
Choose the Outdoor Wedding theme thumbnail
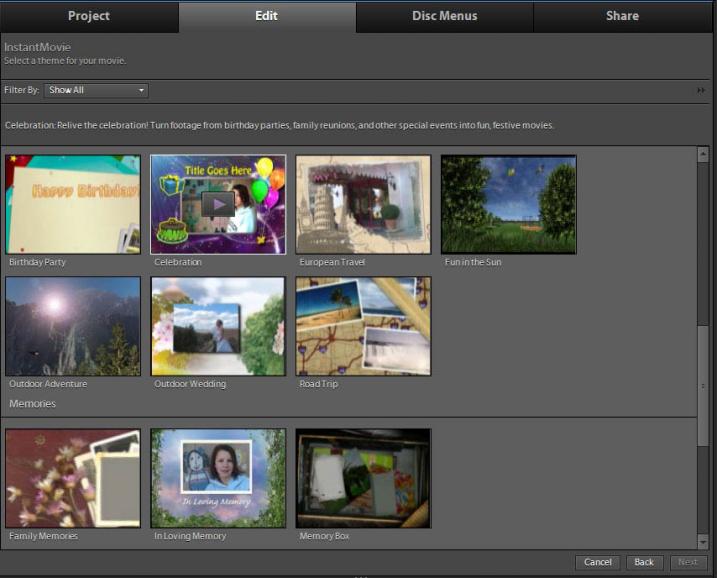click(x=218, y=326)
